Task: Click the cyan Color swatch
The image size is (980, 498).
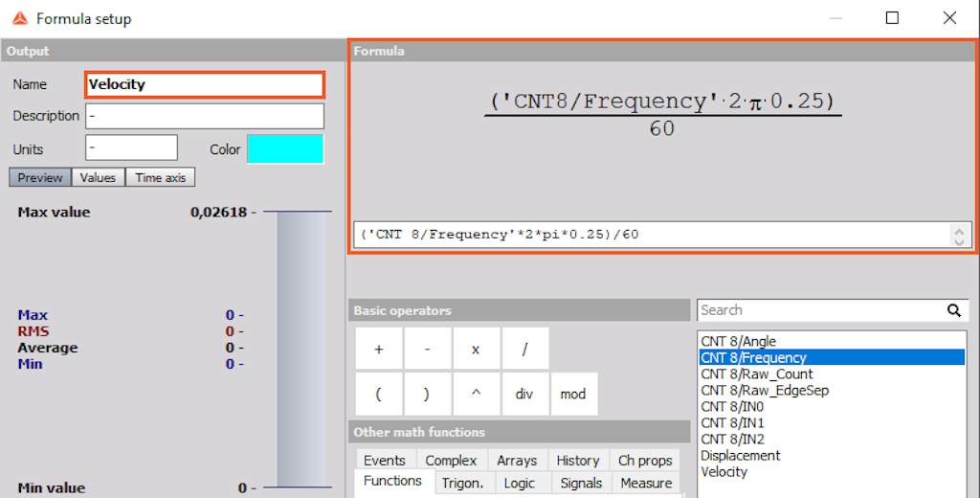Action: 285,148
